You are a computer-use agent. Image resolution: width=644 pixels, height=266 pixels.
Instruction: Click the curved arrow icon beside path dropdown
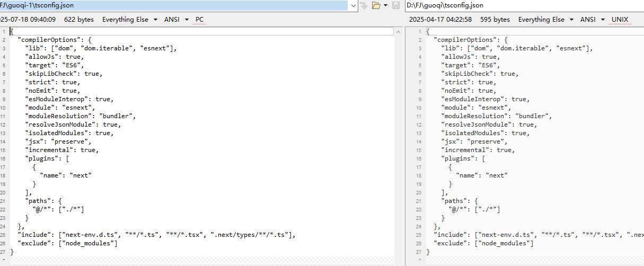point(364,5)
